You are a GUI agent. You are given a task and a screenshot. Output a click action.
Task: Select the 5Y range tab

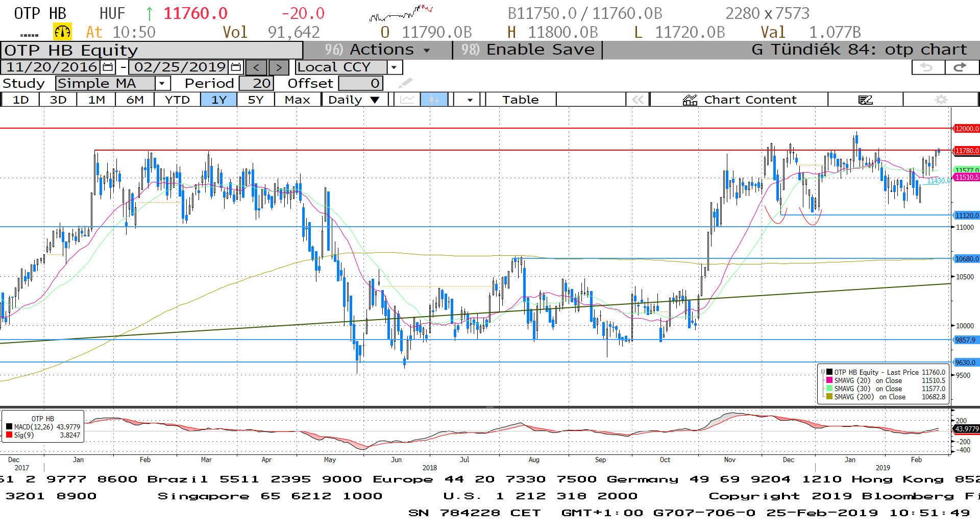tap(256, 100)
